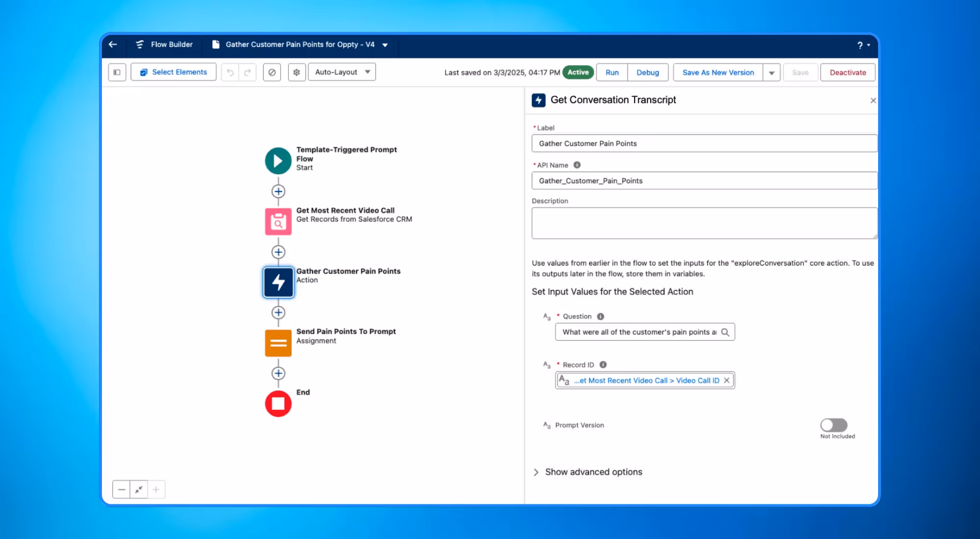
Task: Click the Flow Builder logo icon
Action: pos(140,45)
